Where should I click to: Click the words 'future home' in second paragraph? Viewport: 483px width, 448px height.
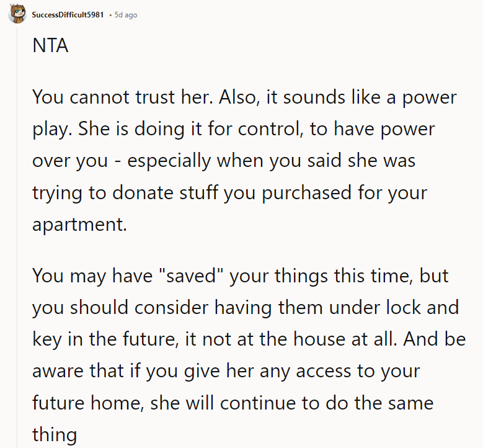[86, 402]
